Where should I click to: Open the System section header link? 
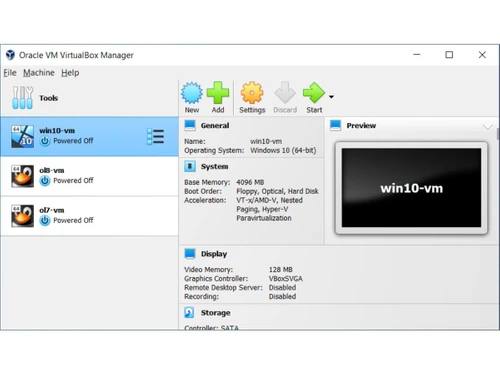point(215,166)
